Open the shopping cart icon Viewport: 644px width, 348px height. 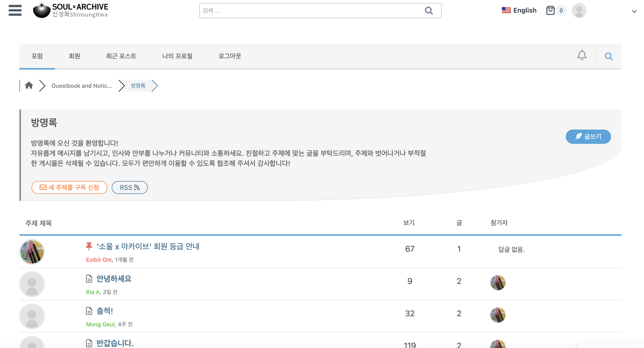(550, 10)
